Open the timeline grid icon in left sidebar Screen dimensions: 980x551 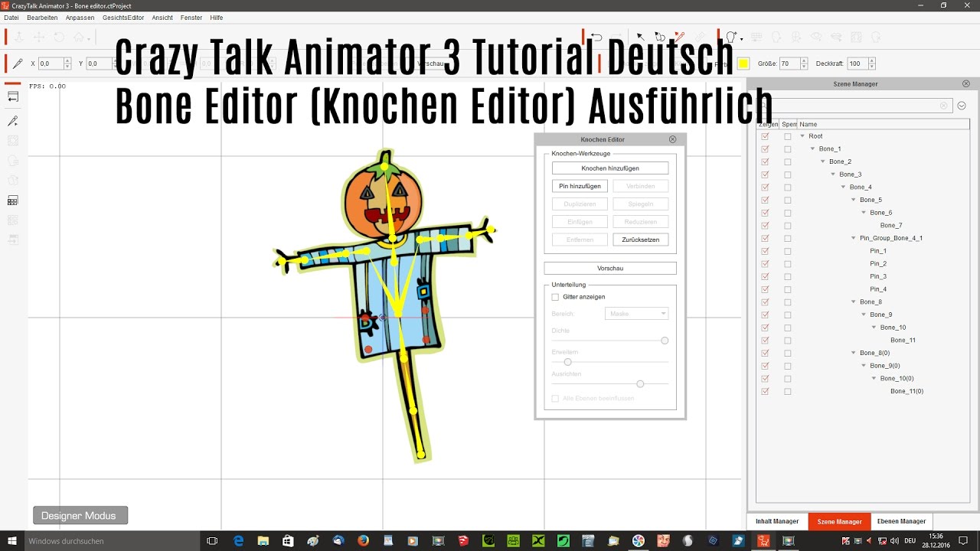(x=12, y=201)
